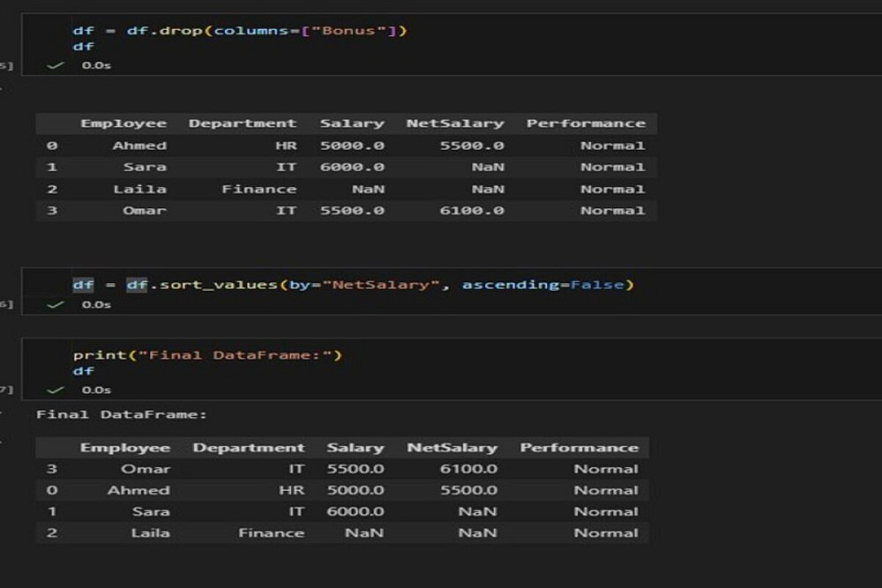
Task: Select the Department header in the final table
Action: 248,448
